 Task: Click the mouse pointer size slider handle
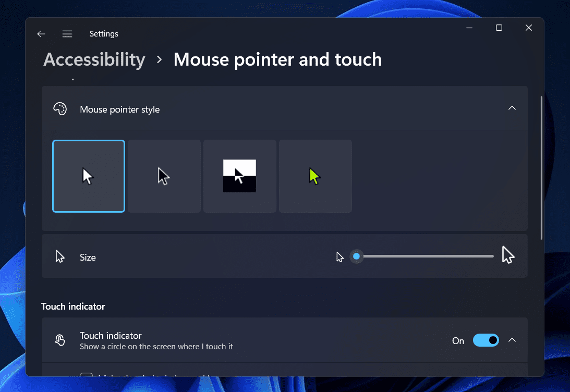pos(357,256)
